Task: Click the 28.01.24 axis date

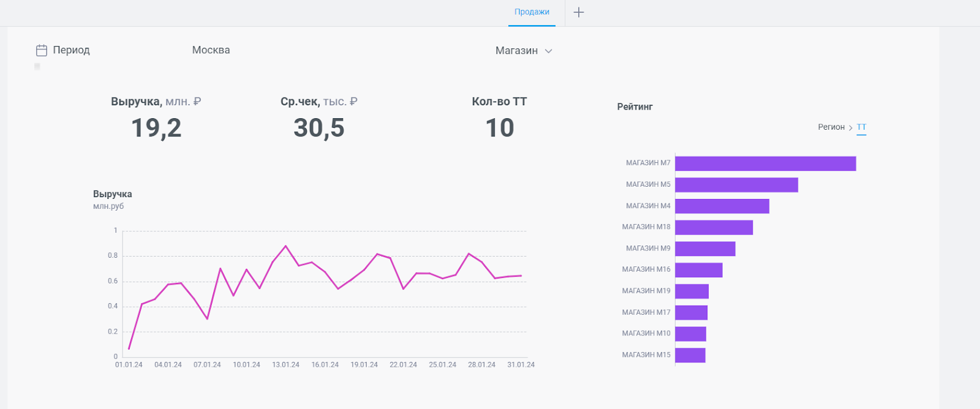Action: click(481, 365)
